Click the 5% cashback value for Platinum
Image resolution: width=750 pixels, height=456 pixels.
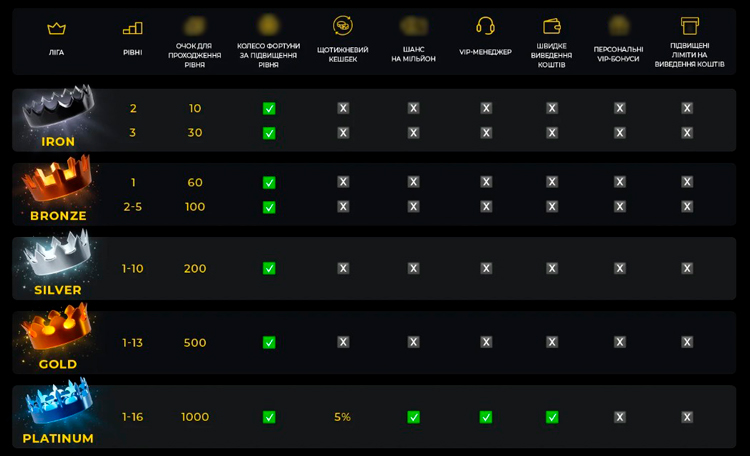pyautogui.click(x=343, y=417)
